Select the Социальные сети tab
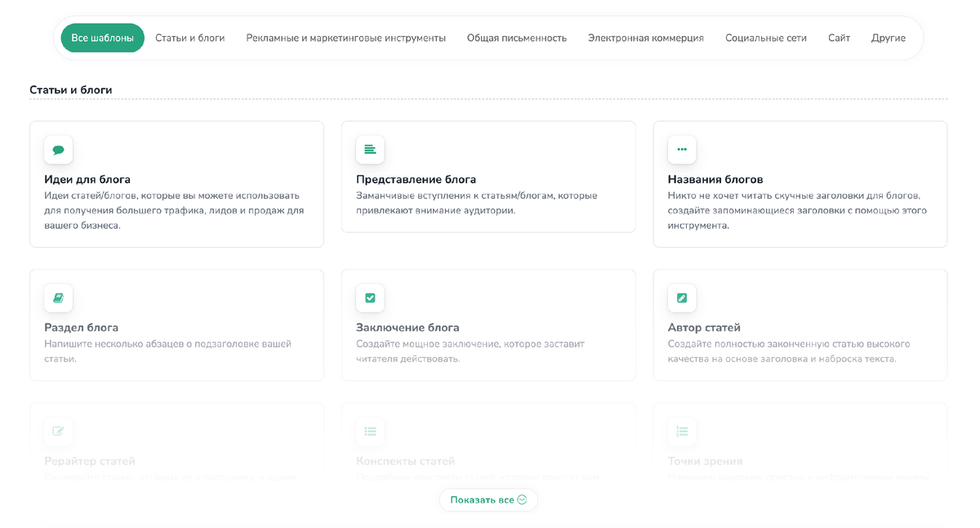Screen dimensions: 980x528 pos(766,38)
